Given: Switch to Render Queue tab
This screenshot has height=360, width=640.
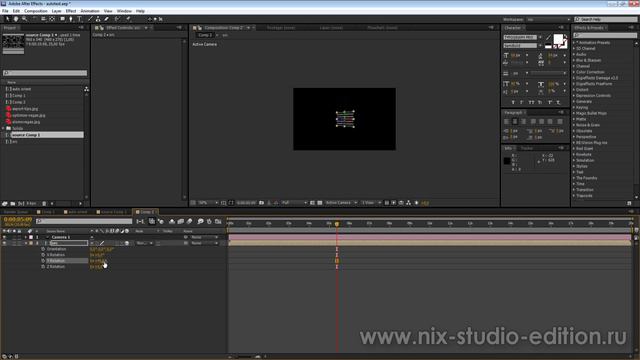Looking at the screenshot, I should tap(16, 212).
